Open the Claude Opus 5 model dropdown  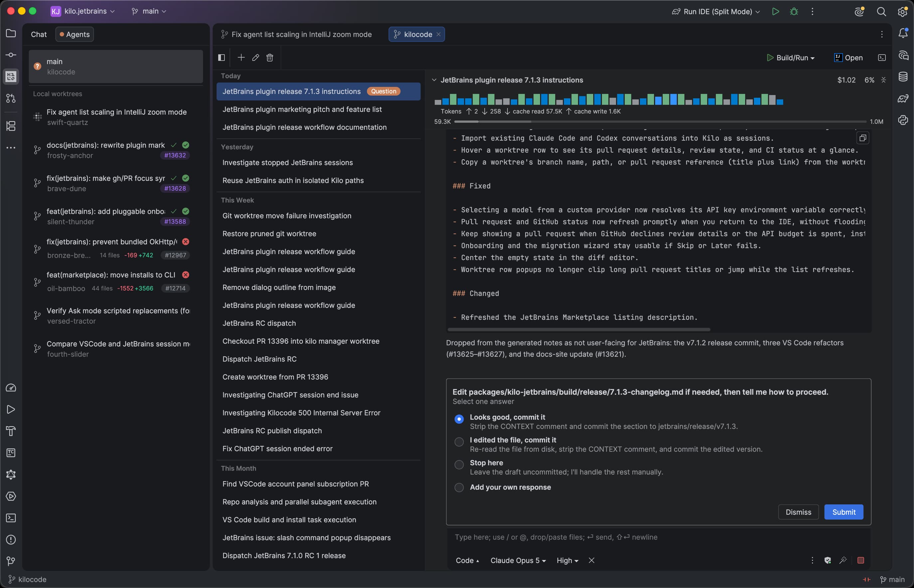coord(518,560)
